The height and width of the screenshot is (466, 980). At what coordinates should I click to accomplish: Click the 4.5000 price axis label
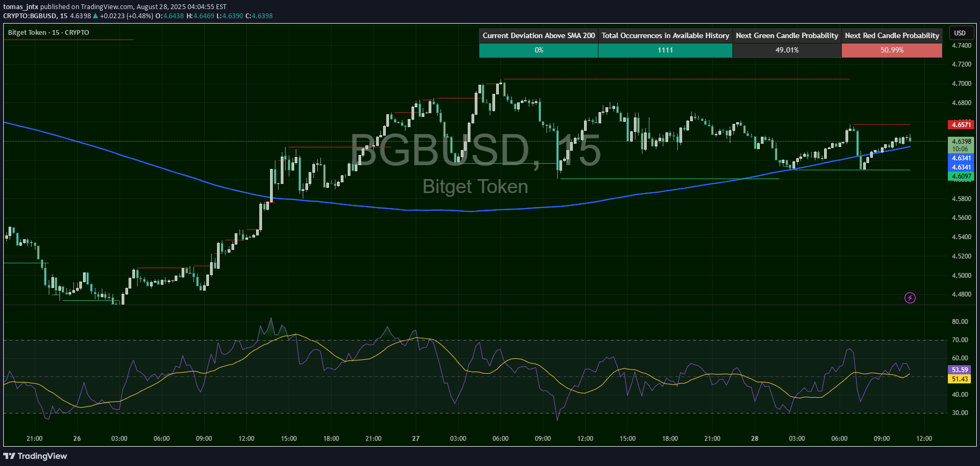click(x=961, y=276)
